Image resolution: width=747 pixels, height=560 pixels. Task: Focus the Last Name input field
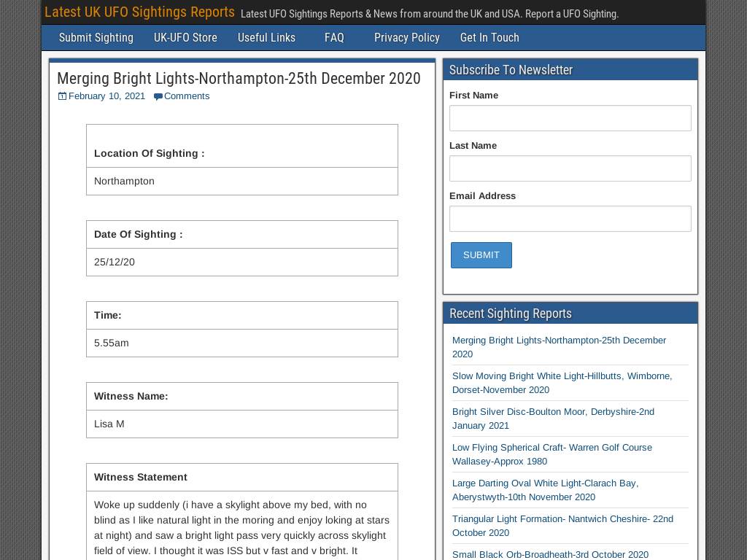pos(570,168)
